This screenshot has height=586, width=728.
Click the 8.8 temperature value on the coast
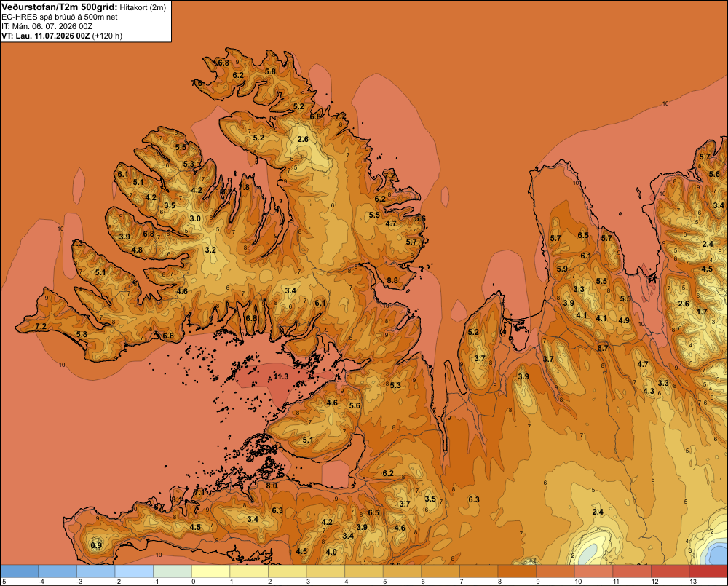click(392, 280)
